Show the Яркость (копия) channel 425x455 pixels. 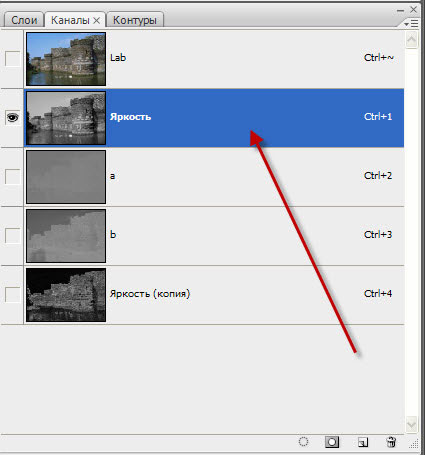[12, 295]
